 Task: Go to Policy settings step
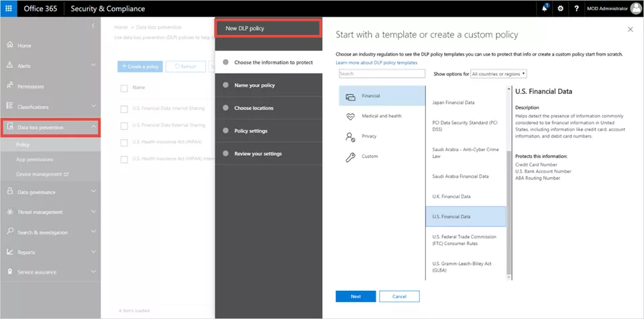point(268,131)
